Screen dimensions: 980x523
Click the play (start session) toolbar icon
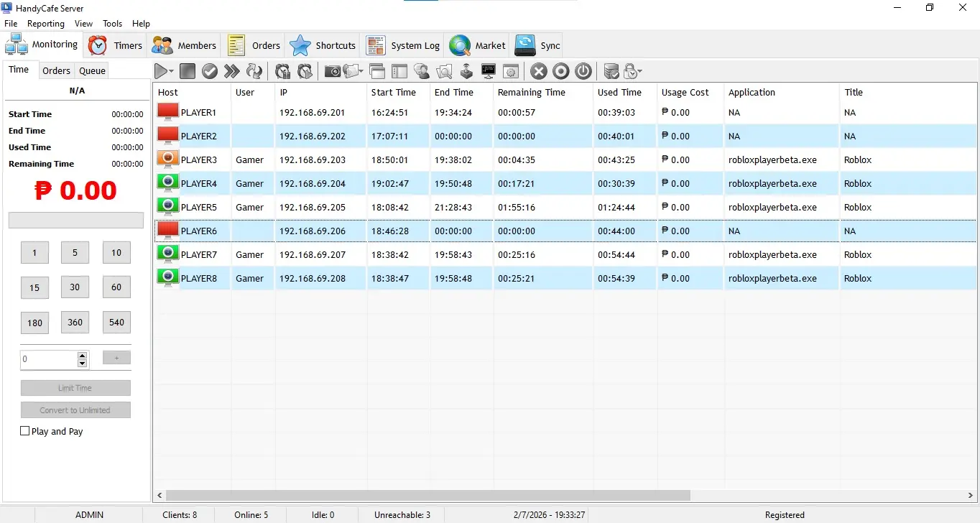coord(161,71)
